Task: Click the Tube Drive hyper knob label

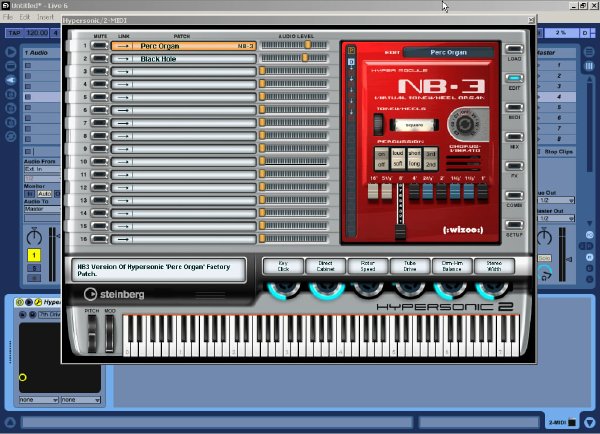Action: point(410,266)
